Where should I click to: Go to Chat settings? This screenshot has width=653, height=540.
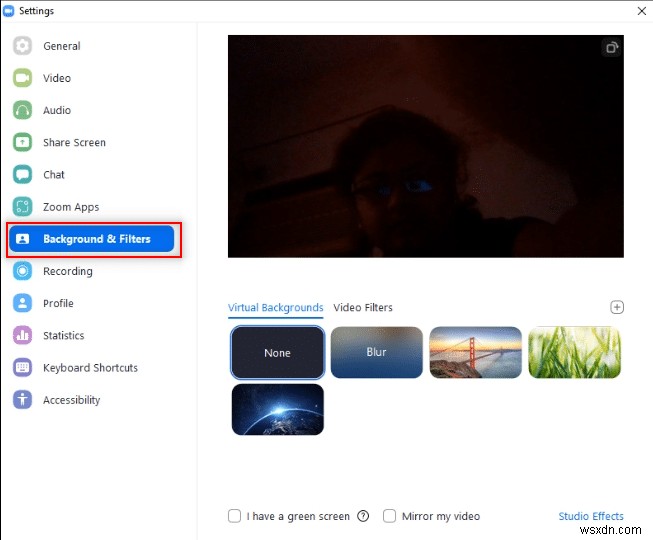tap(54, 174)
